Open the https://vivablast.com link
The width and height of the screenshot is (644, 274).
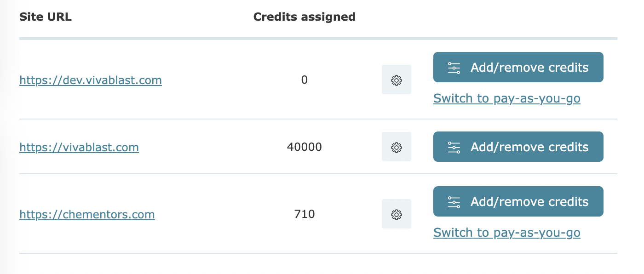[79, 148]
